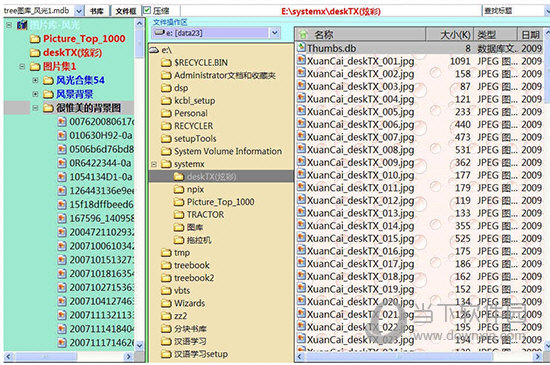Click the E:\systemx\deskTX(炫彩) path label
Image resolution: width=550 pixels, height=365 pixels.
click(330, 11)
